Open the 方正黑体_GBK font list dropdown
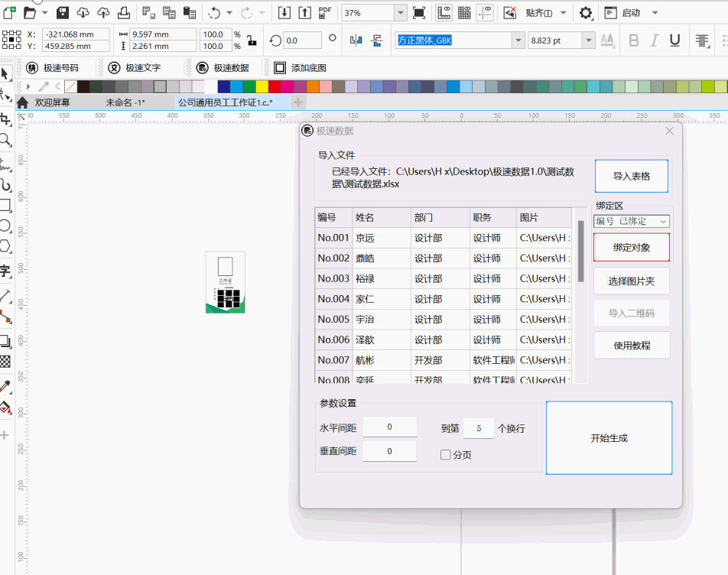 pyautogui.click(x=518, y=41)
